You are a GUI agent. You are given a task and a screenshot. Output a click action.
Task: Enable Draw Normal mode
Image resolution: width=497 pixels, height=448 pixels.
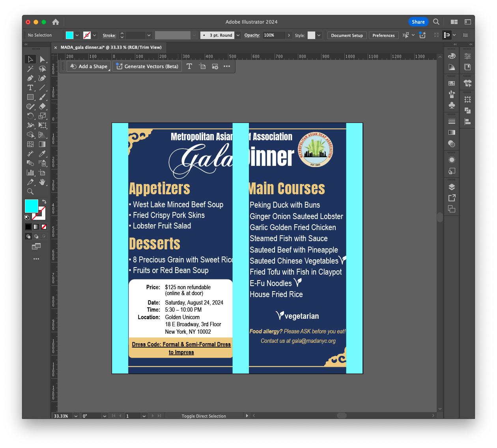pos(28,236)
